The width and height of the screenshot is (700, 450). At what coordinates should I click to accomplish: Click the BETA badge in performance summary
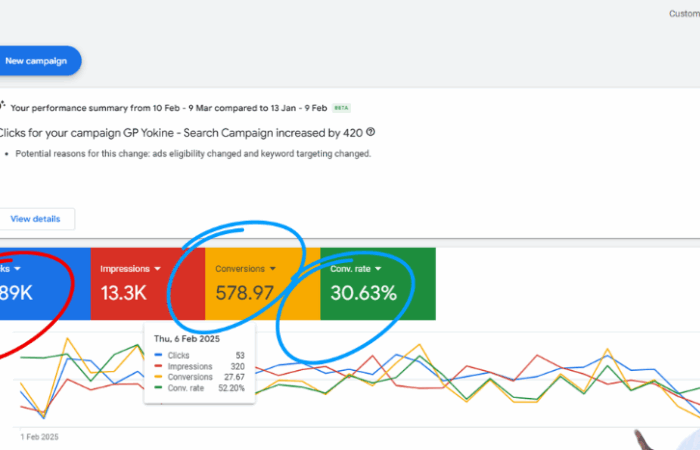coord(341,107)
